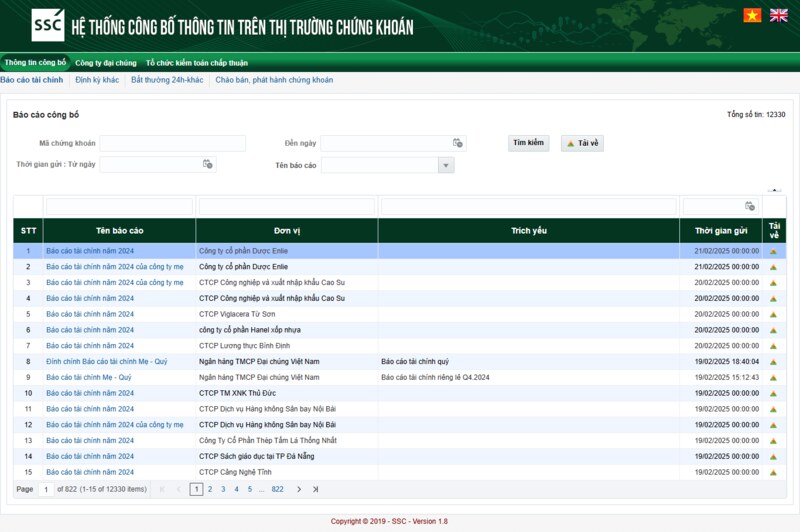800x532 pixels.
Task: Switch language to Vietnamese flag
Action: [752, 15]
